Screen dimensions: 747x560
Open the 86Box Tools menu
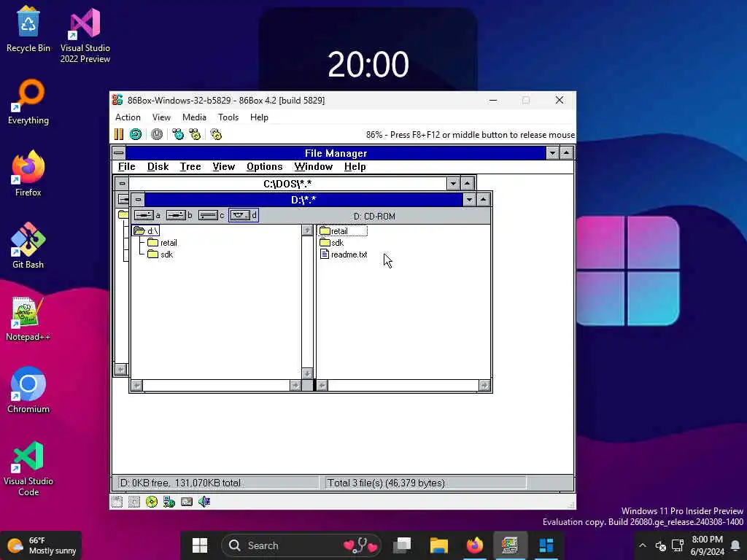pos(228,117)
